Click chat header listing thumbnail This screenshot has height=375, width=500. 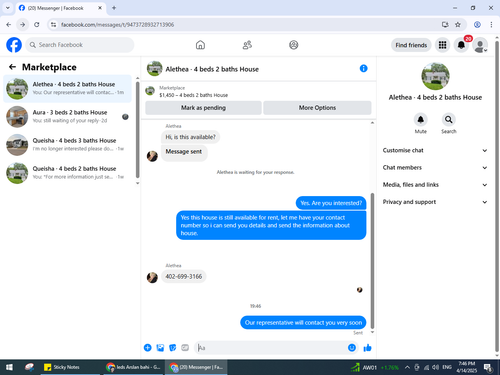click(x=155, y=68)
